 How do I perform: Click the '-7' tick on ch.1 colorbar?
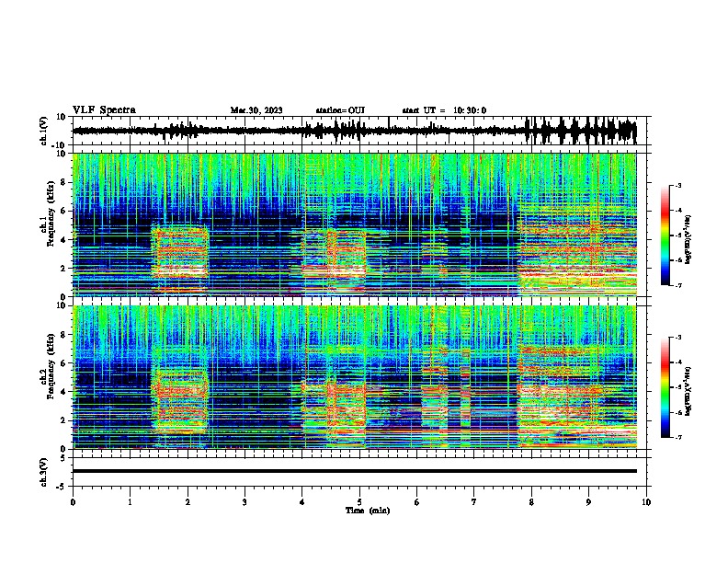[x=678, y=285]
